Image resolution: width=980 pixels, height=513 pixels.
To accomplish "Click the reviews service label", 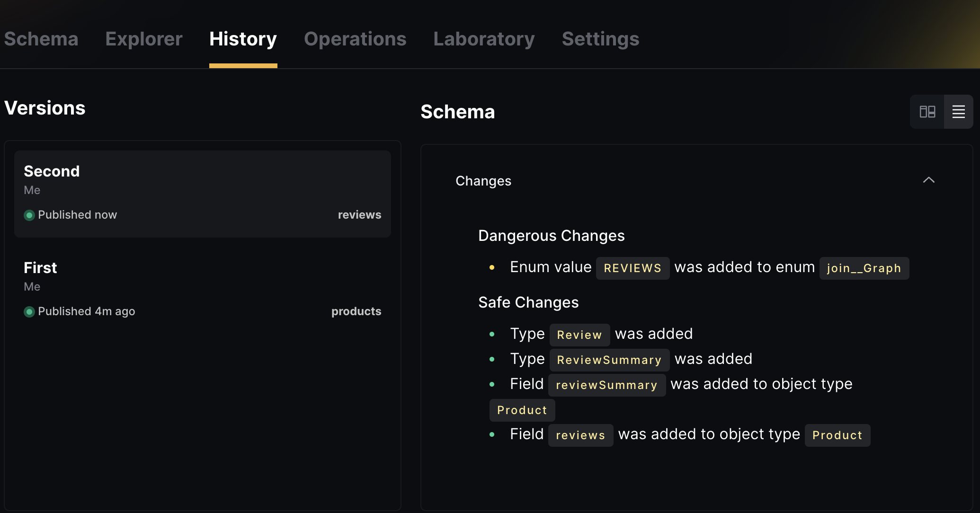I will (359, 215).
